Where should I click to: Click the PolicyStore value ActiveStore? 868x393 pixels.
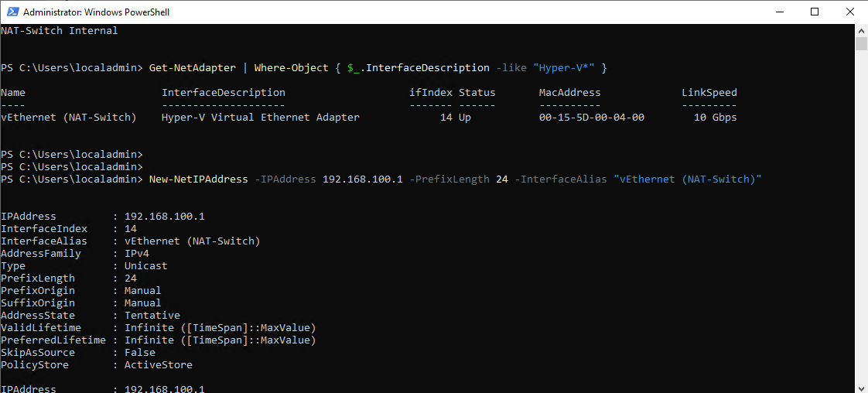tap(159, 365)
